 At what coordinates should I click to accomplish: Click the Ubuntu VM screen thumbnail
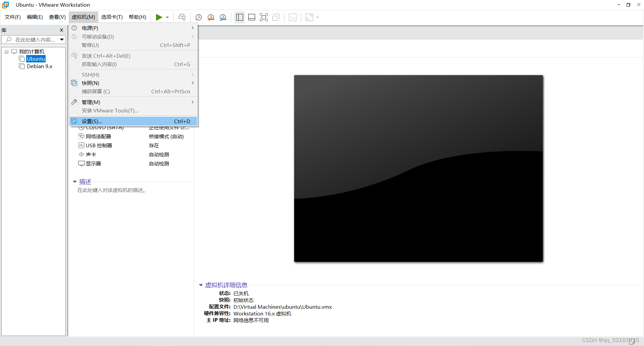click(418, 168)
